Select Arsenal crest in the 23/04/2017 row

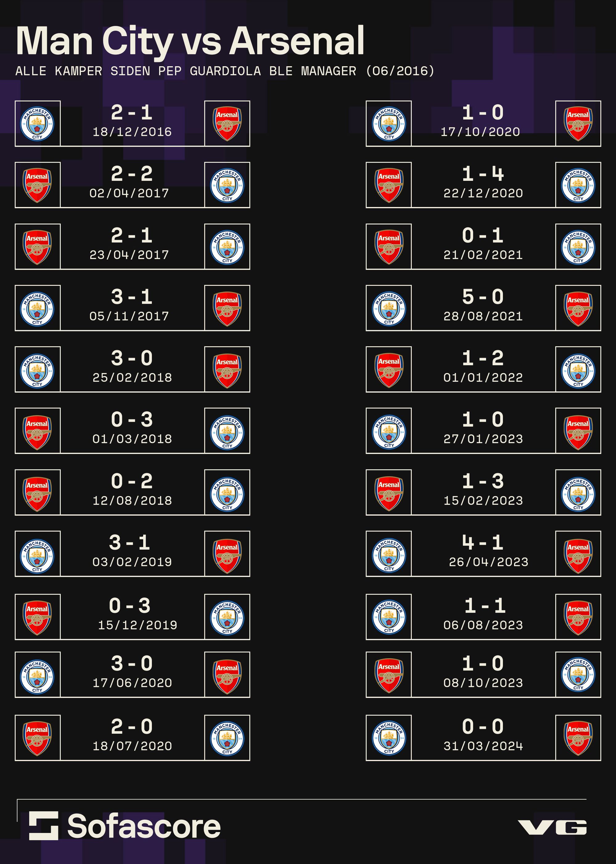click(37, 247)
